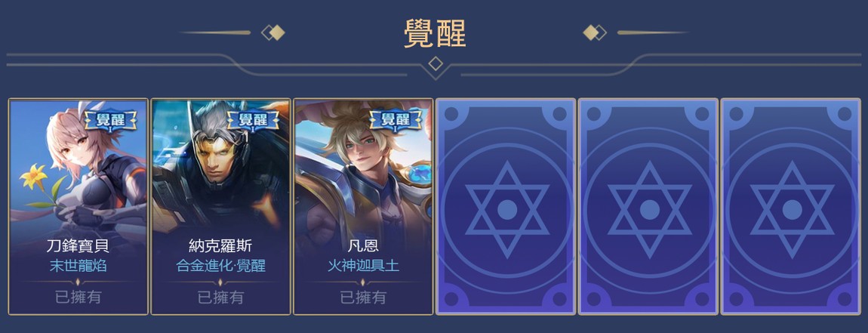Click the small diamond below the 覺醒 heading

(x=436, y=63)
